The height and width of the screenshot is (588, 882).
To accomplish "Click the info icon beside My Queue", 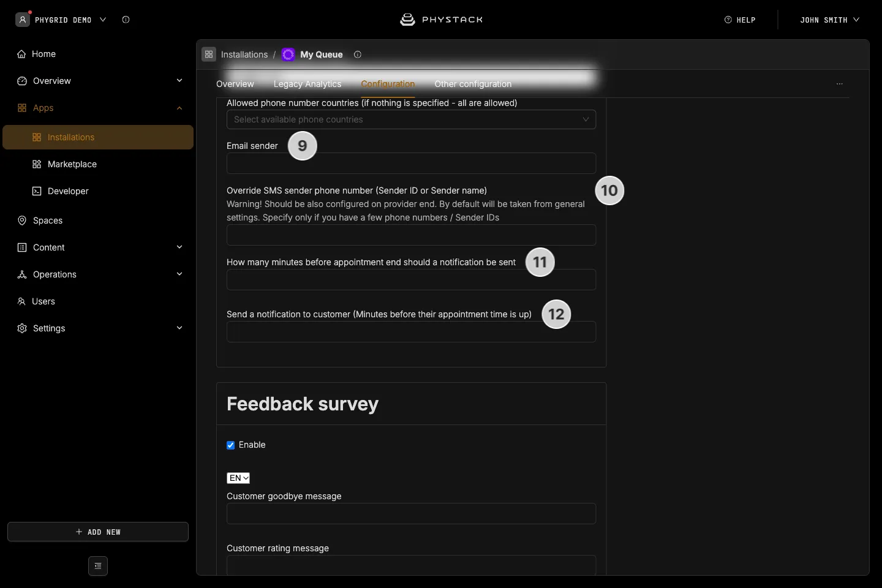I will point(358,55).
